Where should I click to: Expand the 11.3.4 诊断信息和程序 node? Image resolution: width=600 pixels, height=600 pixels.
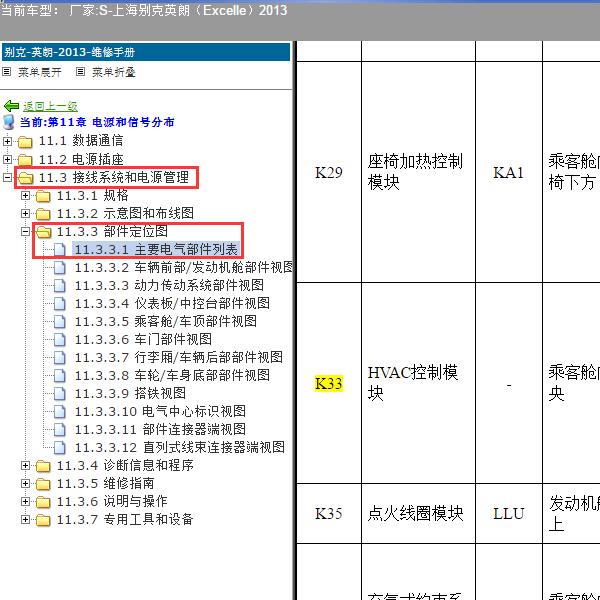(x=25, y=465)
